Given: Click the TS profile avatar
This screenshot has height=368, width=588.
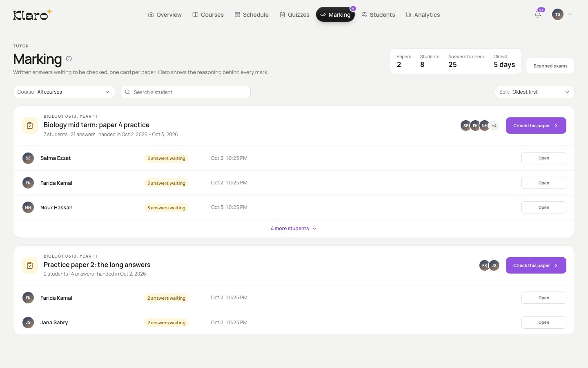Looking at the screenshot, I should [558, 14].
